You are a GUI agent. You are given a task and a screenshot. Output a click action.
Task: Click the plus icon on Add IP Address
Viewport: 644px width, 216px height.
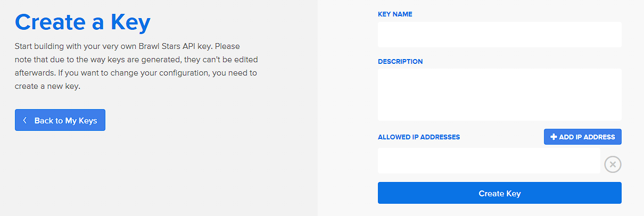pyautogui.click(x=554, y=137)
